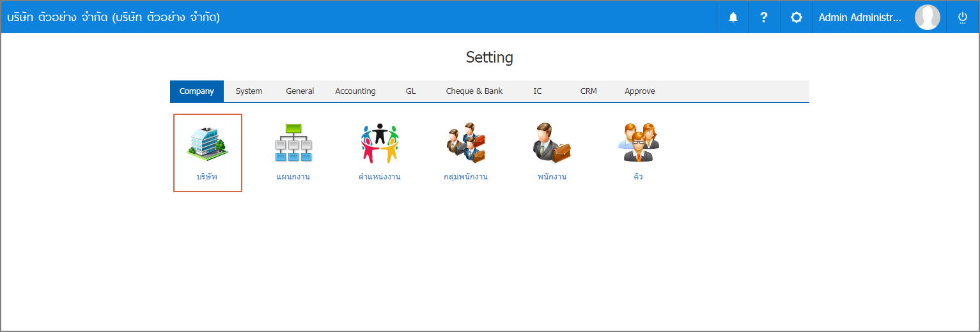Open the ตำแหน่งงาน colorful people icon
Image resolution: width=980 pixels, height=332 pixels.
tap(380, 143)
